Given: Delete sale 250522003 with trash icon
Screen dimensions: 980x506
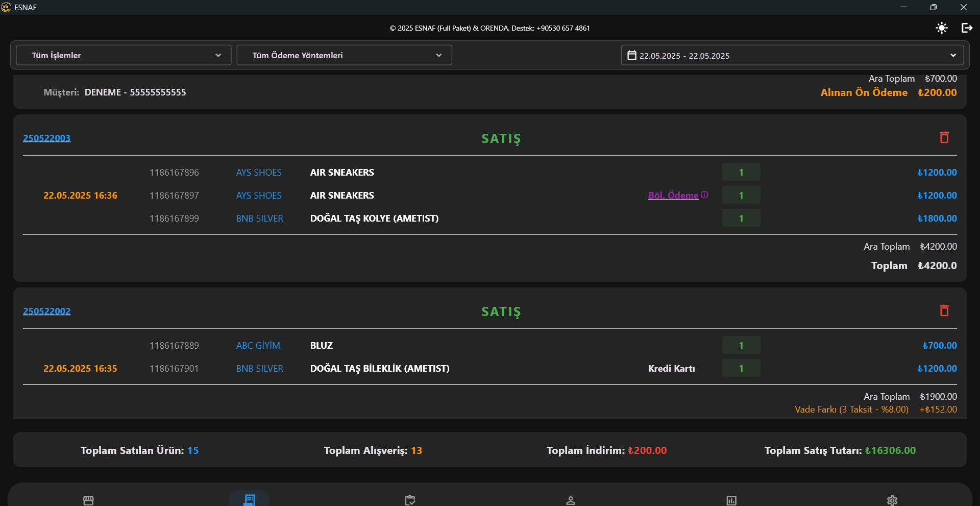Looking at the screenshot, I should (x=944, y=137).
